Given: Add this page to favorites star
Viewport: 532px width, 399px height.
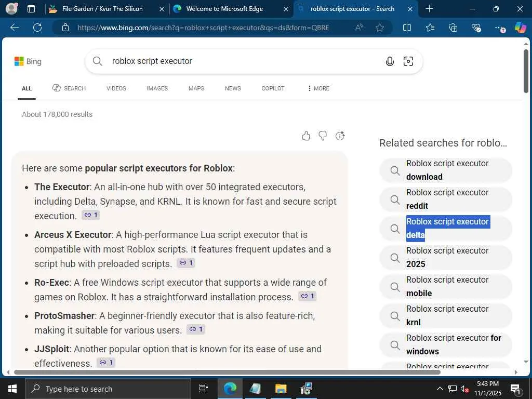Looking at the screenshot, I should point(380,28).
